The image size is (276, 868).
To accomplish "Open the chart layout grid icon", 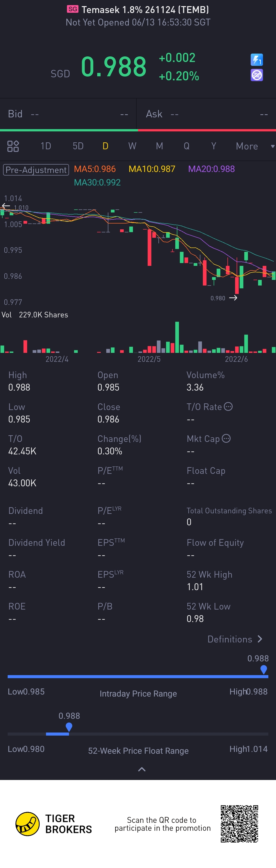I will click(x=13, y=146).
